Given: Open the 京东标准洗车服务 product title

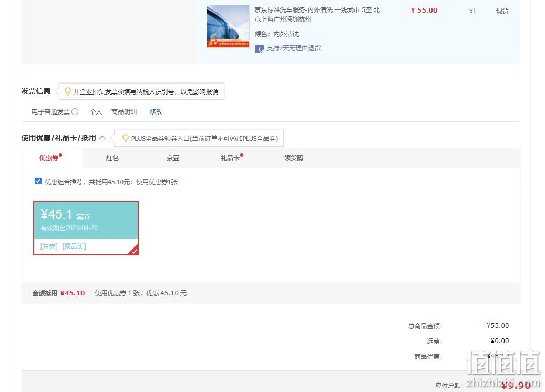Looking at the screenshot, I should [x=317, y=15].
